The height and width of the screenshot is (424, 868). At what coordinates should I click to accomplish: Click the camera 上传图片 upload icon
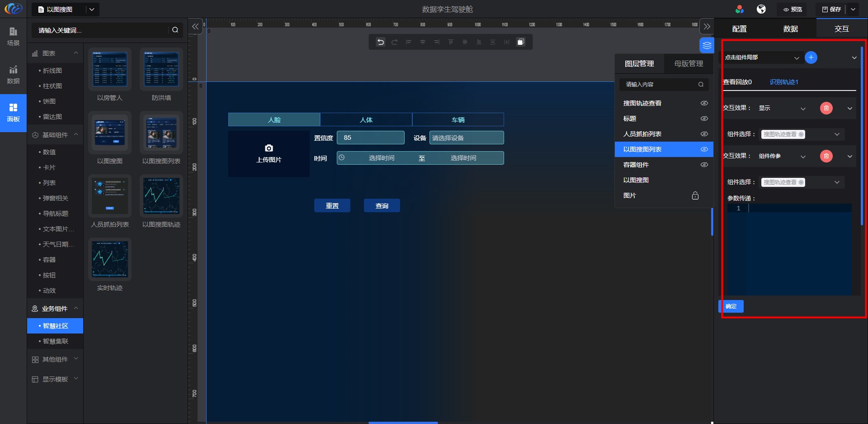[x=269, y=148]
